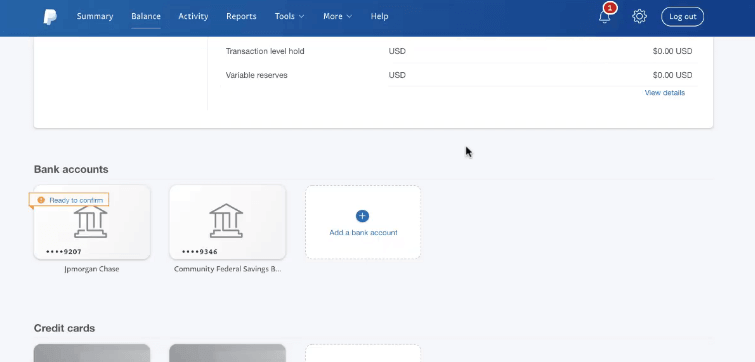Open the Reports tab
The image size is (755, 362).
241,16
